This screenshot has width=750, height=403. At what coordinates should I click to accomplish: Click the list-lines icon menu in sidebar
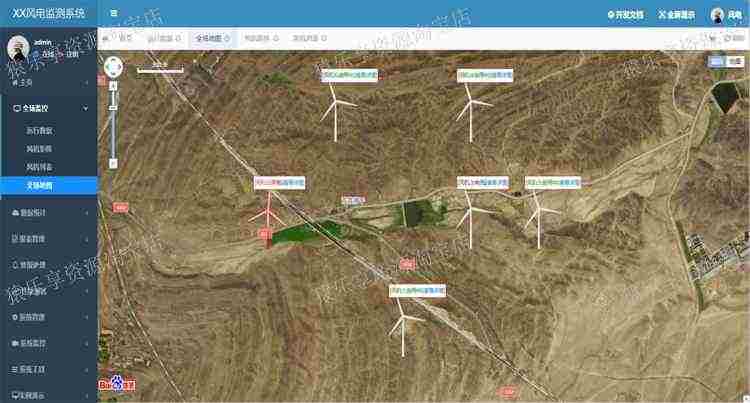[29, 369]
